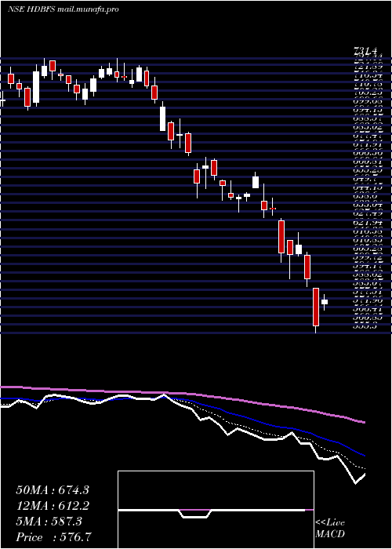
Task: Click the MACD label text
Action: [x=330, y=534]
